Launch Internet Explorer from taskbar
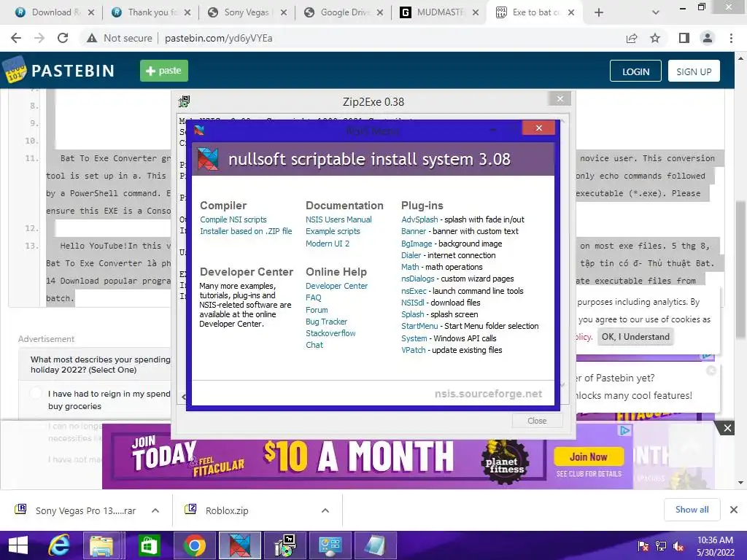 59,545
